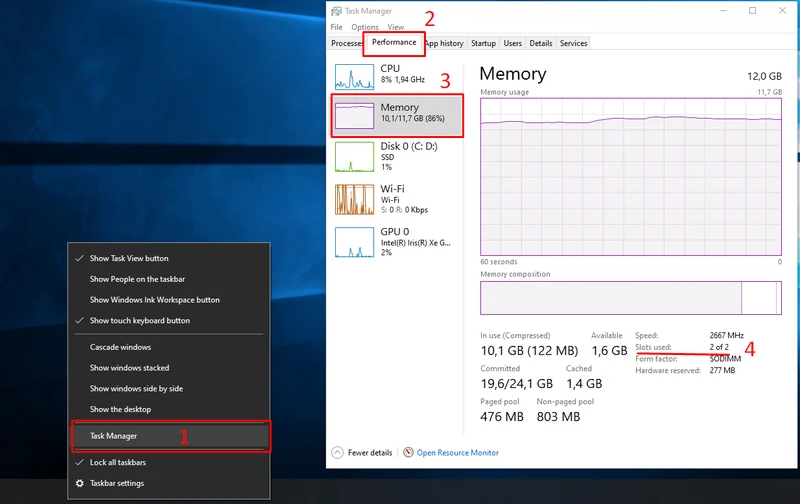Click the Taskbar settings gear icon
The image size is (800, 504).
tap(80, 483)
